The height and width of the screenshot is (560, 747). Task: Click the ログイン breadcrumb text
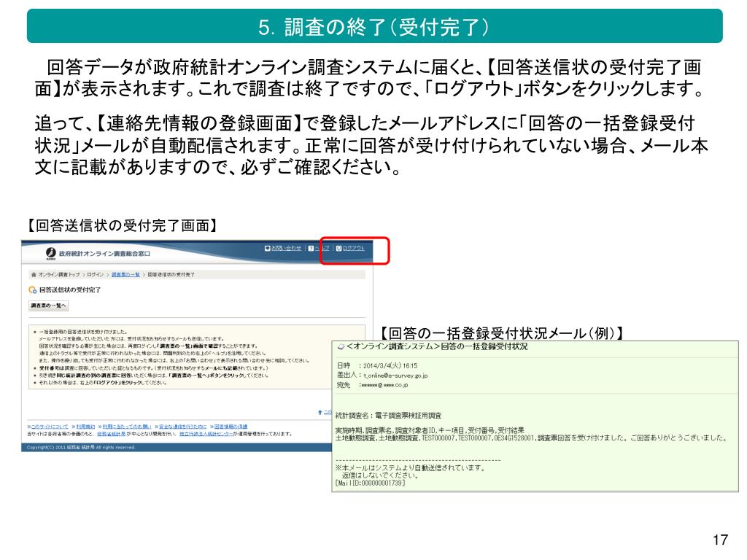click(x=96, y=275)
